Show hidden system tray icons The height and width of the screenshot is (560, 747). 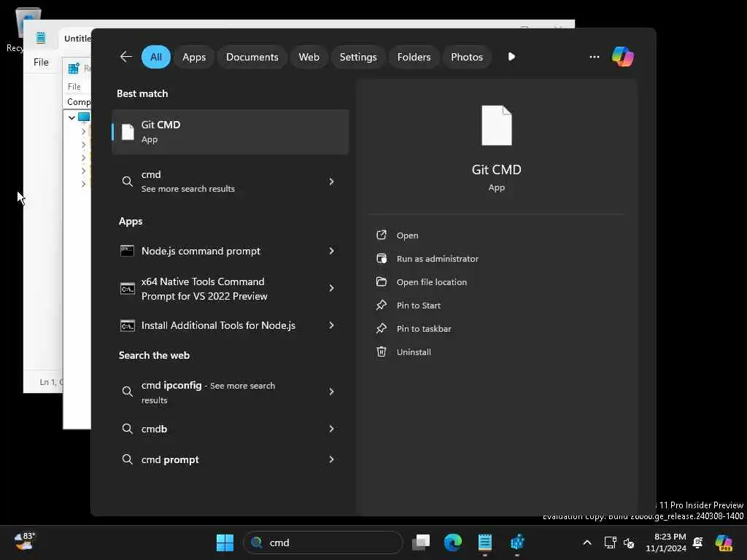587,542
